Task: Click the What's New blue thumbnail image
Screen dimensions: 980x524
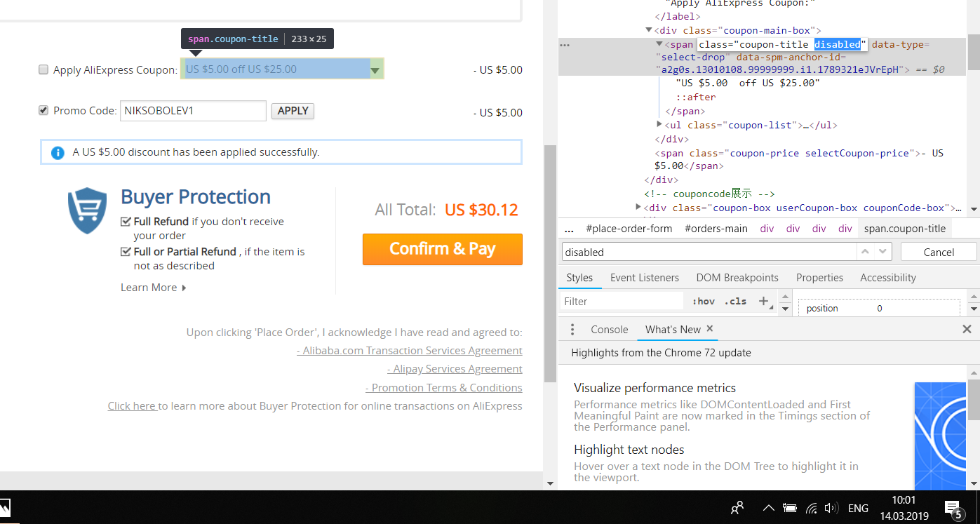Action: pos(940,436)
